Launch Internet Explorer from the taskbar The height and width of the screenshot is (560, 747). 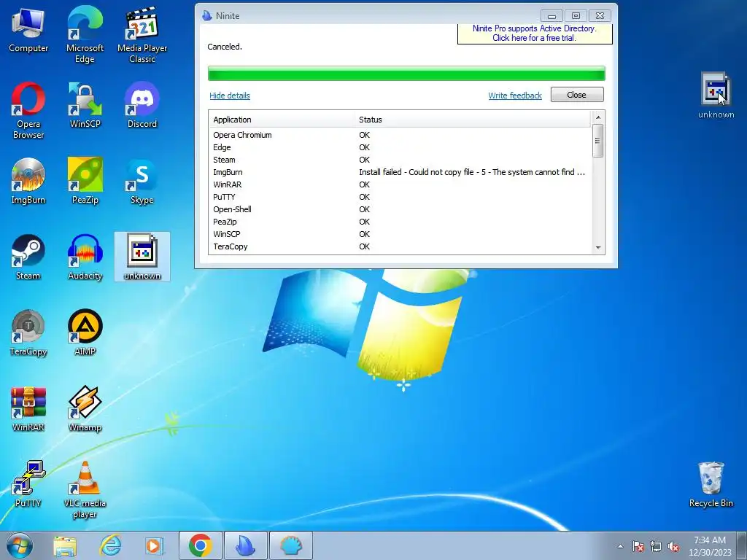[x=110, y=545]
